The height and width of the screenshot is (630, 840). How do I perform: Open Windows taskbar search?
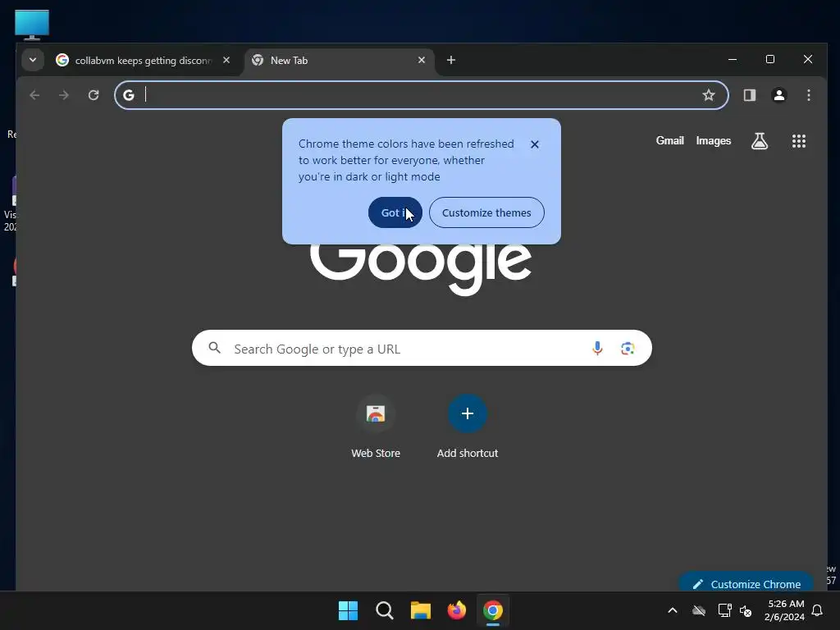tap(385, 610)
